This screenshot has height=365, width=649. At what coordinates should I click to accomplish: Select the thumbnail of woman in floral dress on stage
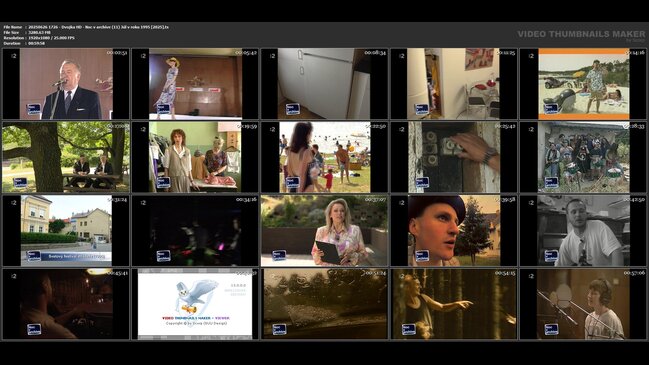click(x=195, y=84)
